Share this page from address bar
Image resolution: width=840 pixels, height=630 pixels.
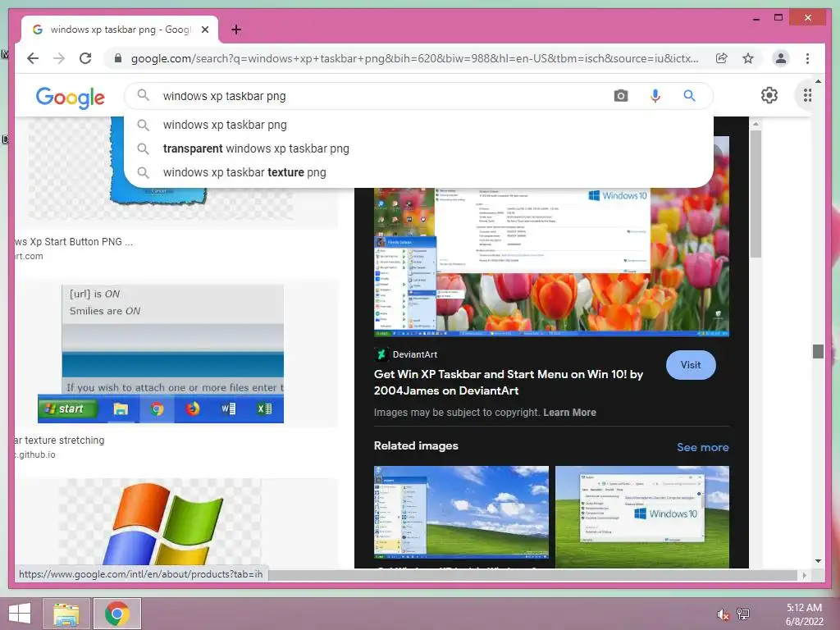point(722,58)
